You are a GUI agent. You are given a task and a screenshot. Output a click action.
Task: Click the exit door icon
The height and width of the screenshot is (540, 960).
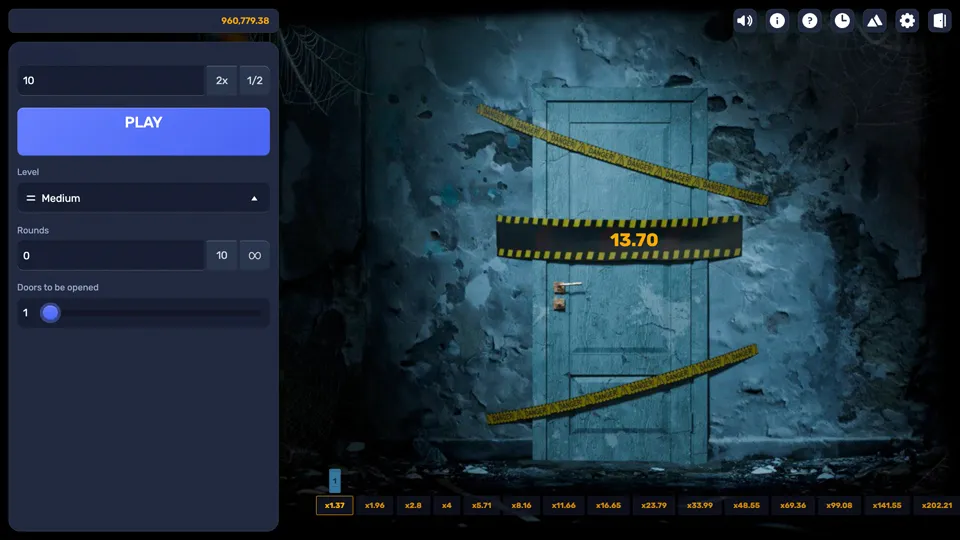coord(939,21)
